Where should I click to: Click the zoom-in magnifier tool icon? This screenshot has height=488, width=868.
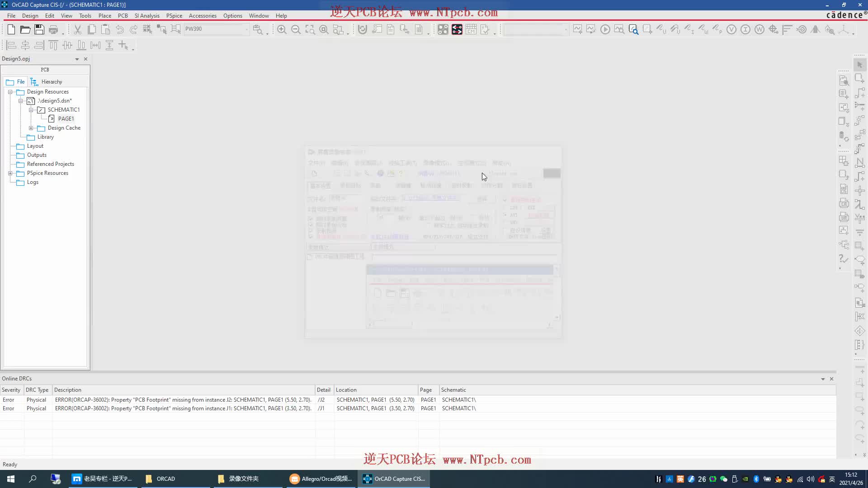282,28
